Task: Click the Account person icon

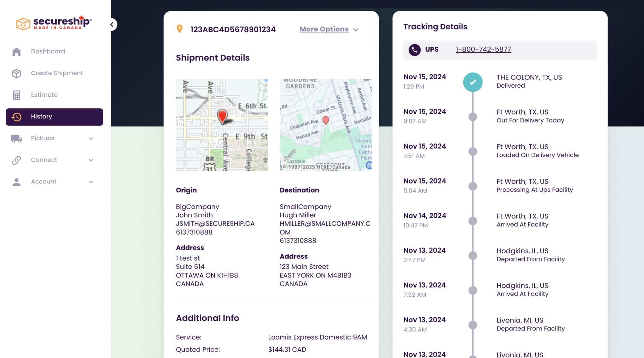Action: coord(16,182)
